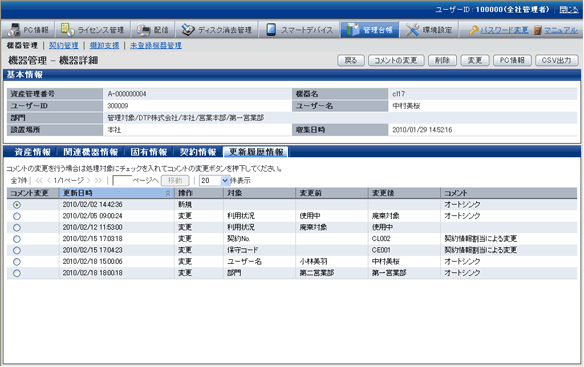This screenshot has height=367, width=584.
Task: Click the ライセンス管理 icon
Action: click(67, 29)
